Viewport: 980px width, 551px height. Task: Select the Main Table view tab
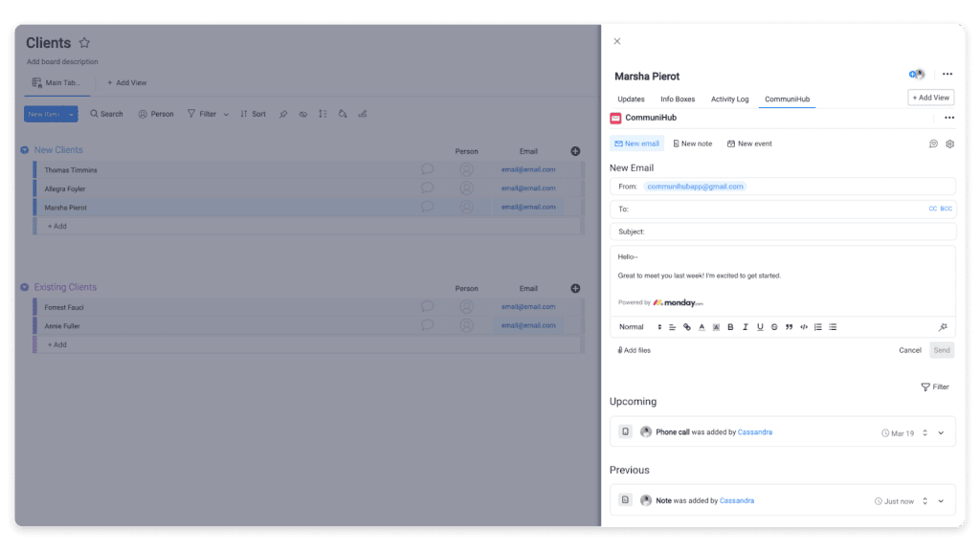point(56,82)
